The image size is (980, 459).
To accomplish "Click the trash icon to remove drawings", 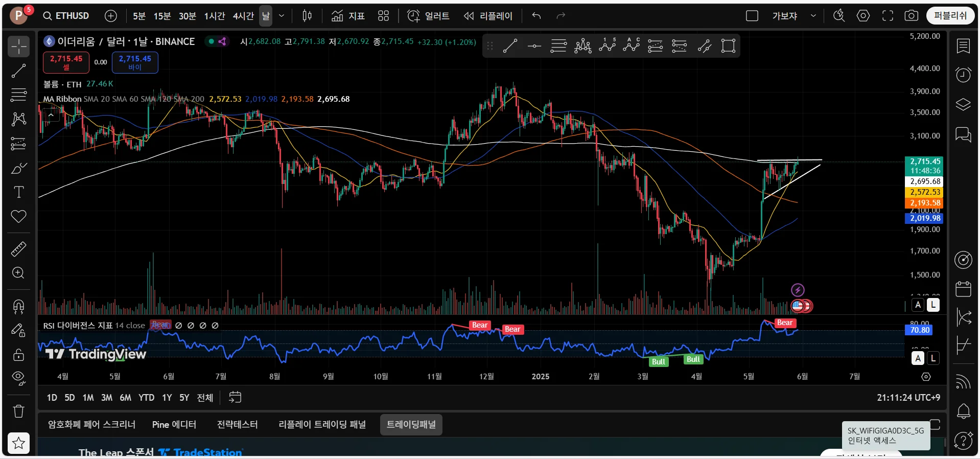I will pyautogui.click(x=19, y=411).
